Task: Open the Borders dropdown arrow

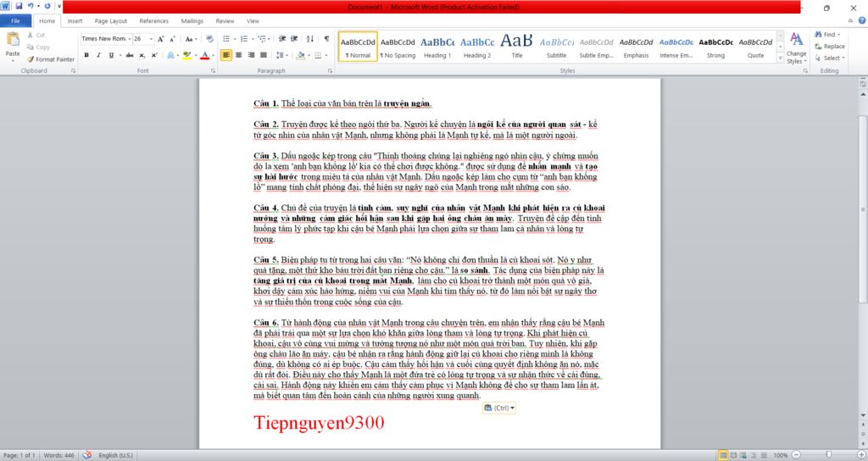Action: pyautogui.click(x=325, y=55)
